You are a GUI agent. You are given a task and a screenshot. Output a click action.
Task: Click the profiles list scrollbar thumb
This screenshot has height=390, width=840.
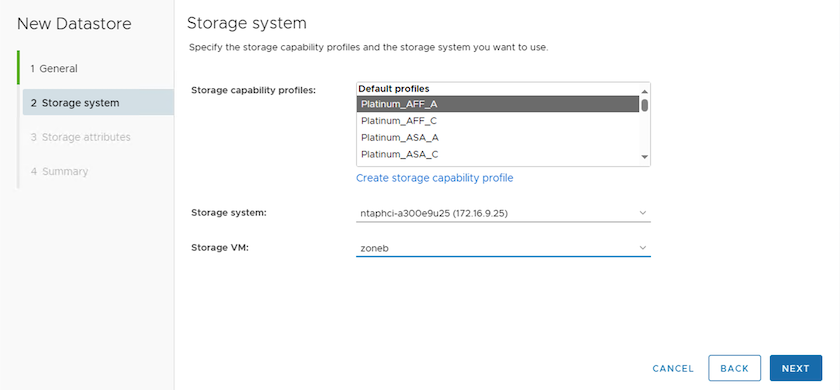click(x=644, y=105)
